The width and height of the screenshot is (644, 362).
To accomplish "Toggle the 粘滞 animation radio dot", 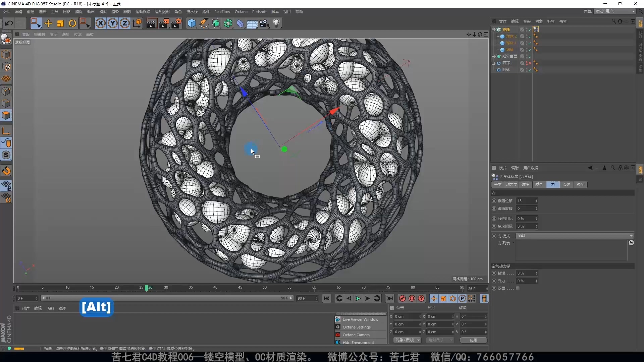I will 494,273.
